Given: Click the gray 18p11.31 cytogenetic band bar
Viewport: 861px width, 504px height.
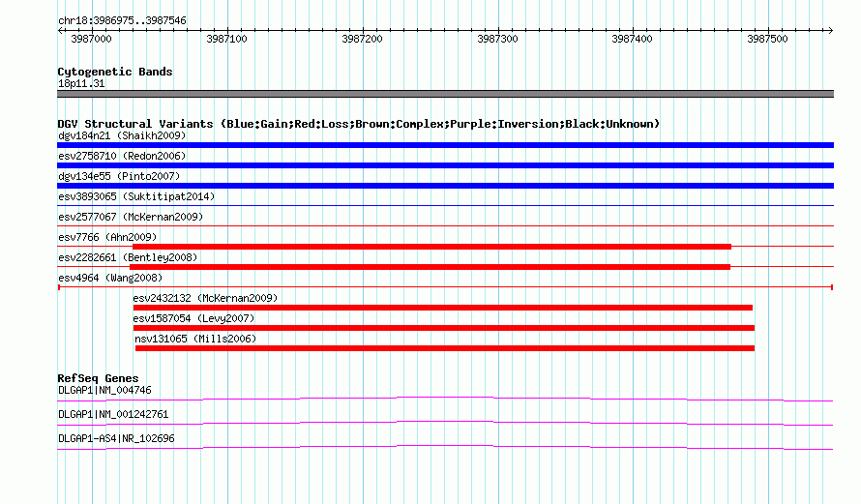Looking at the screenshot, I should coord(445,94).
